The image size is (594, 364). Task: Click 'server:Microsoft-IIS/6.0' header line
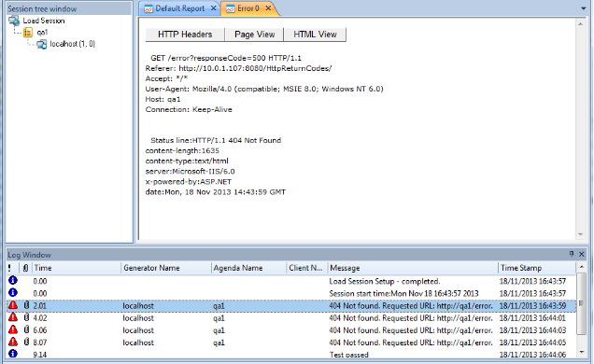[191, 172]
